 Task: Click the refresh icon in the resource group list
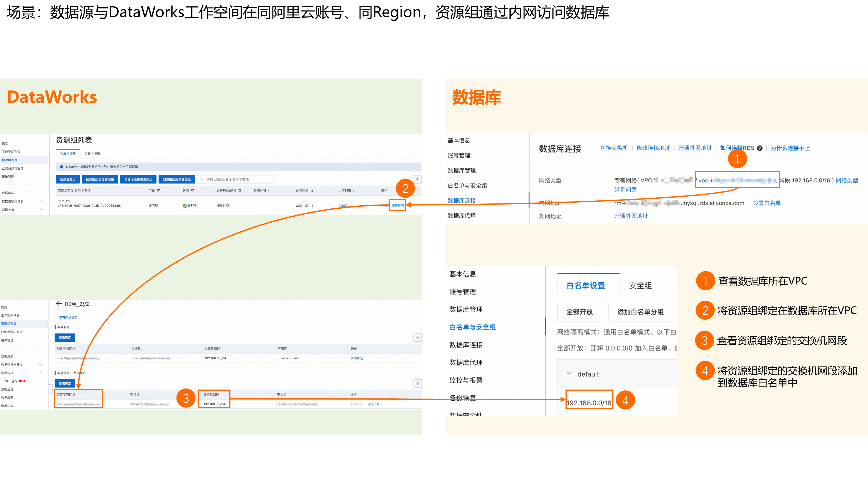coord(417,179)
